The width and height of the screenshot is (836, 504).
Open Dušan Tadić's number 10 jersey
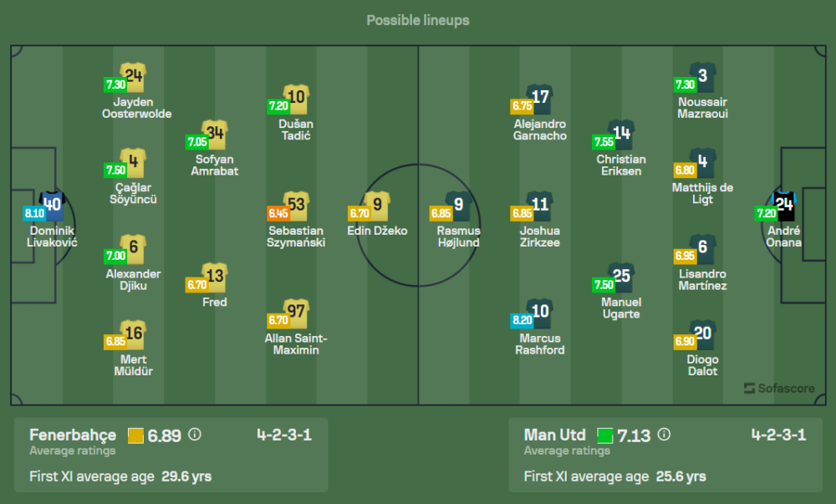coord(296,98)
